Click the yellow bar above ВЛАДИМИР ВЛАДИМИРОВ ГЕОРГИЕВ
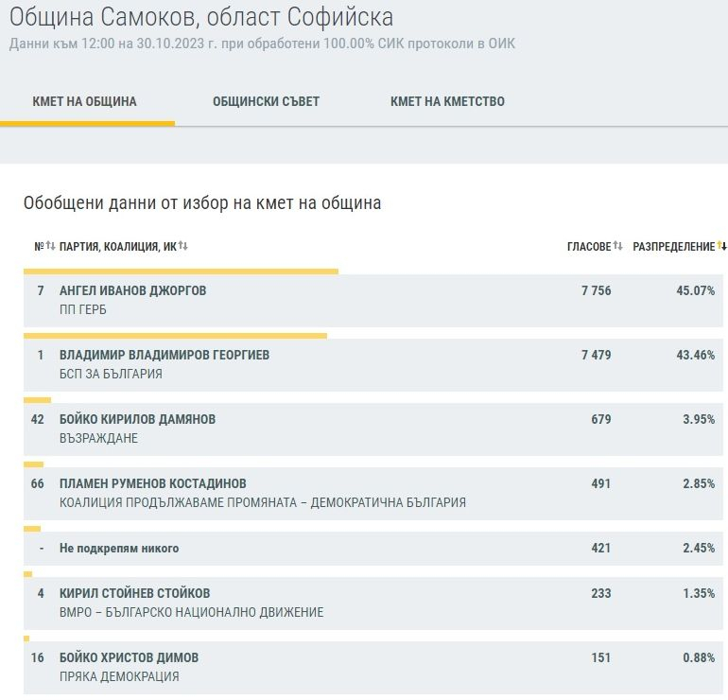 (176, 336)
